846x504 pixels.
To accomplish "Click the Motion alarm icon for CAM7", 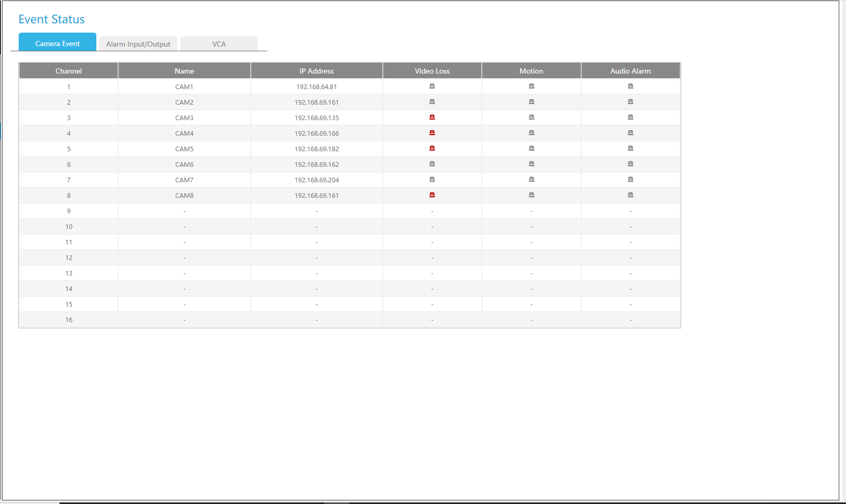I will pos(532,180).
